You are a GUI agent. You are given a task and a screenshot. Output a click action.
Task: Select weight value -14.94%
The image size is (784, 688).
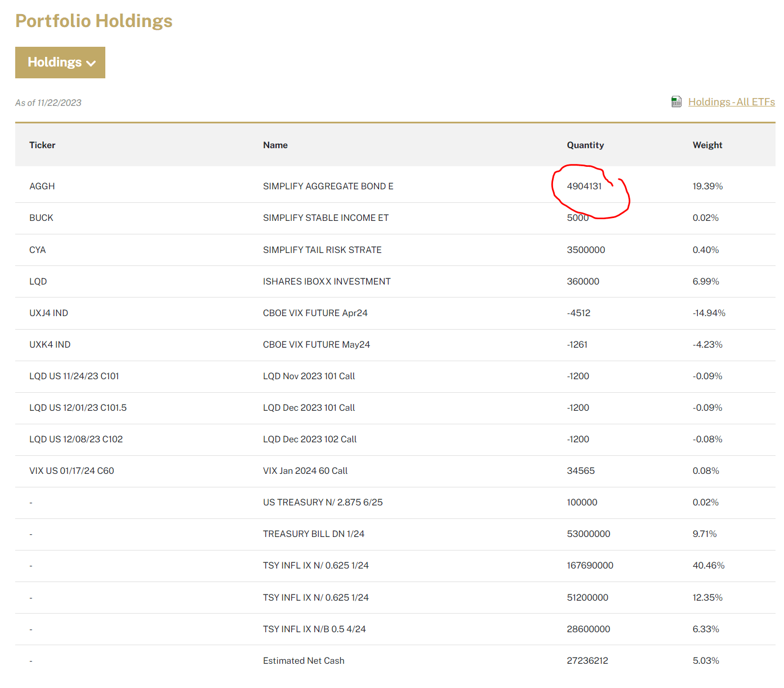tap(709, 313)
